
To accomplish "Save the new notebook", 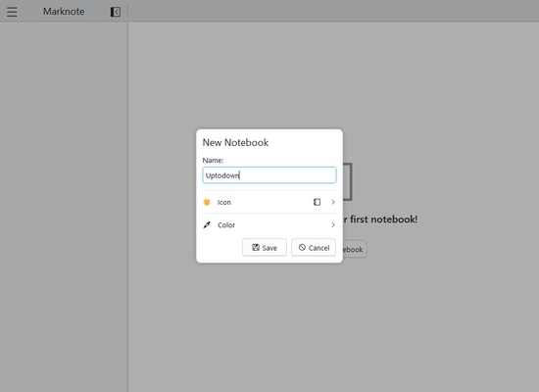I will click(265, 248).
